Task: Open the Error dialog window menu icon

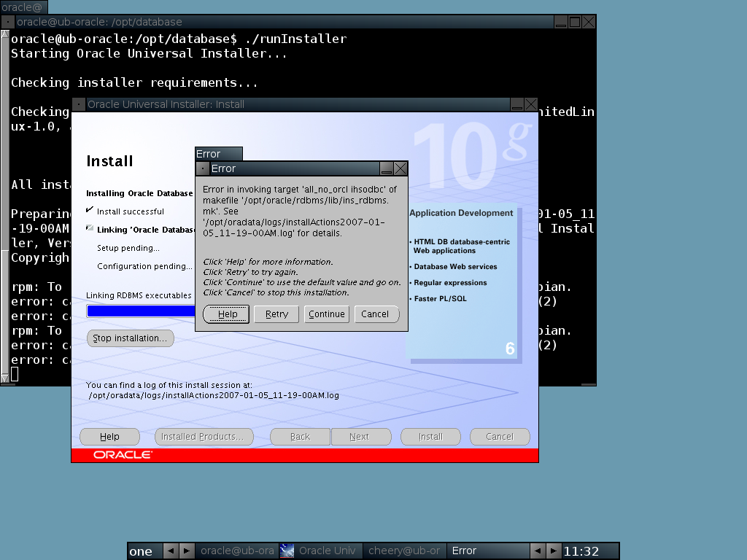Action: 203,168
